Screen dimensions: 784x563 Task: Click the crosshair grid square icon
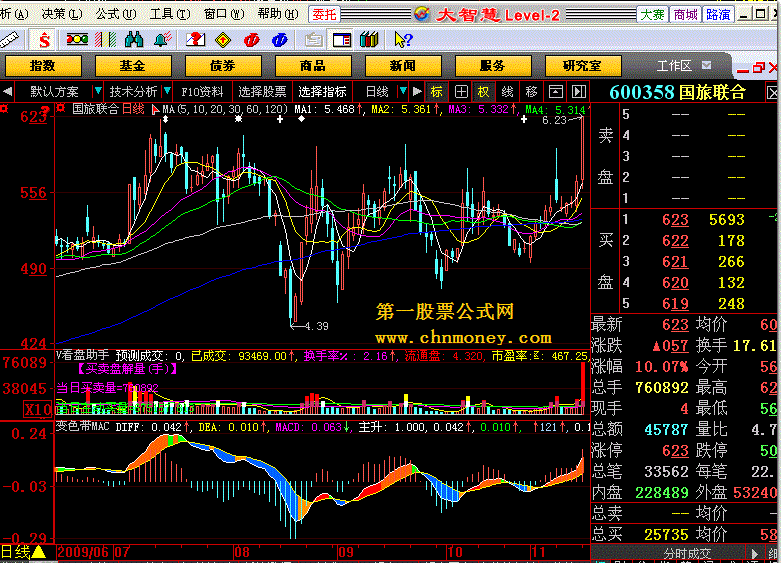click(461, 92)
